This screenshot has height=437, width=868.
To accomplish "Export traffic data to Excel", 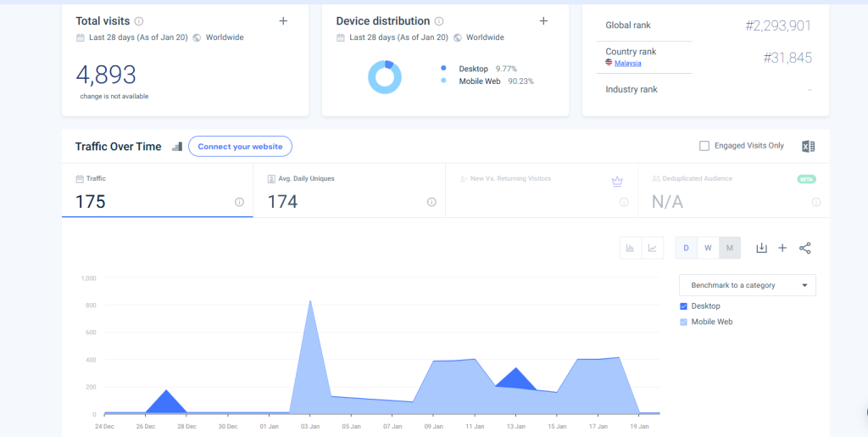I will tap(808, 146).
